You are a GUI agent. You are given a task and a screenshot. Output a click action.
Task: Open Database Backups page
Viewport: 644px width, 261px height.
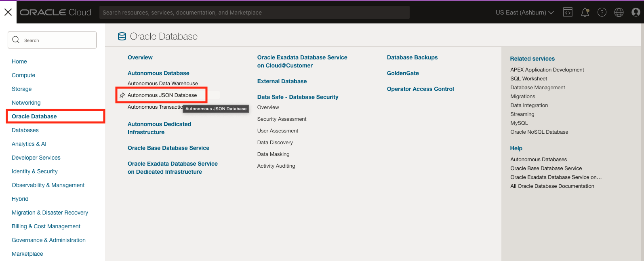pos(412,57)
